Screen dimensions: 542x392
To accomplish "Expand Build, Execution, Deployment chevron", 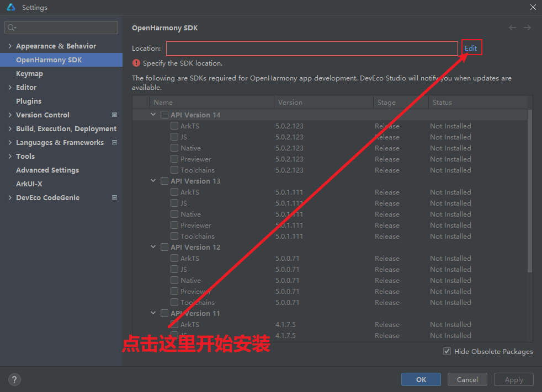I will [10, 128].
